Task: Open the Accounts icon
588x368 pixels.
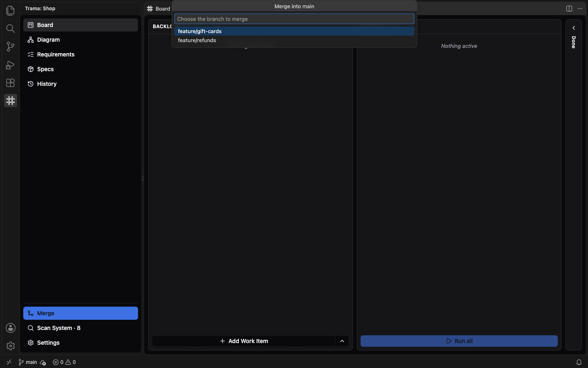Action: pyautogui.click(x=11, y=328)
